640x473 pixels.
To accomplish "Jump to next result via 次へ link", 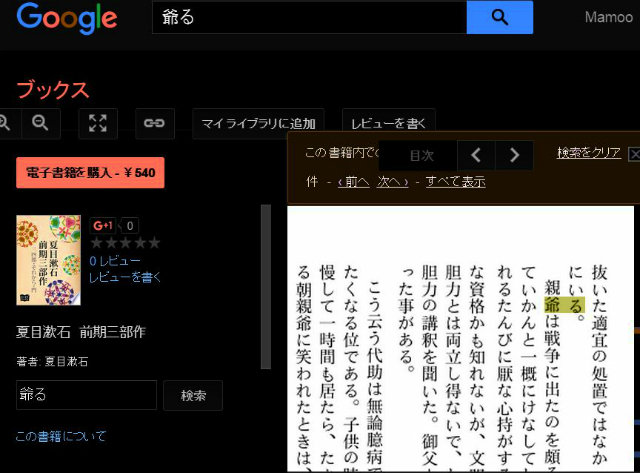I will [392, 182].
